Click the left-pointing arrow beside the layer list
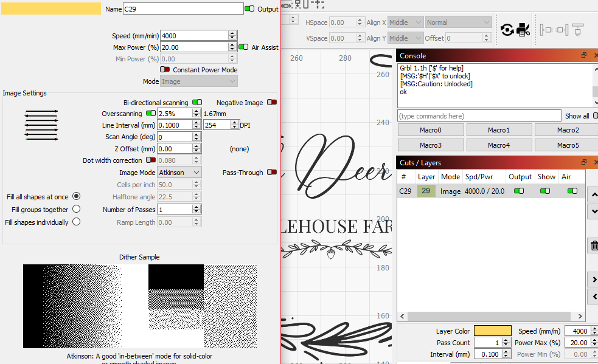Viewport: 598px width, 364px height. [593, 296]
